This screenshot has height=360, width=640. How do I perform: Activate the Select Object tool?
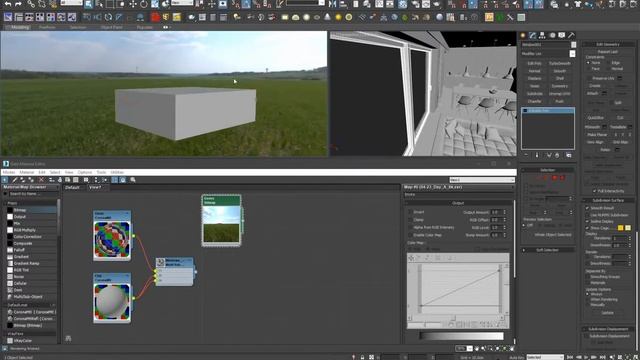89,4
